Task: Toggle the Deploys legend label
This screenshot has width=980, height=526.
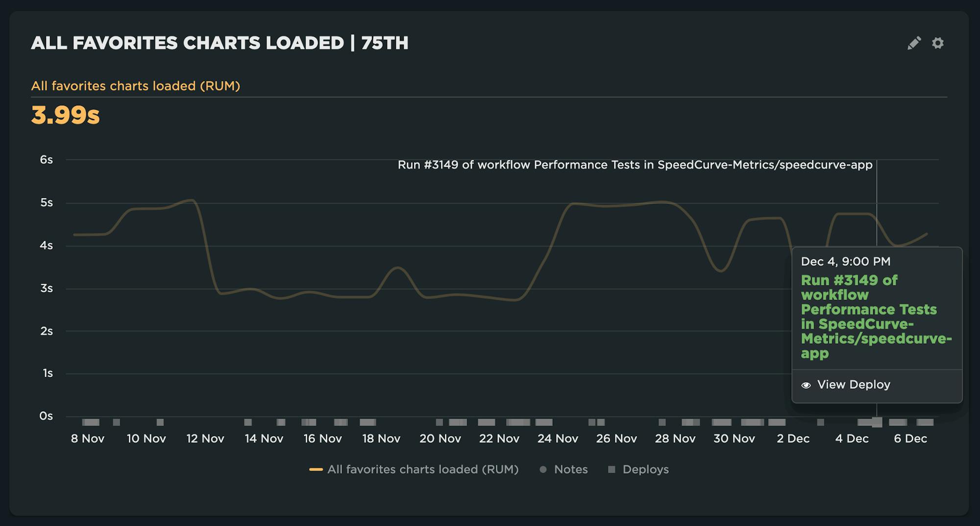Action: pyautogui.click(x=645, y=470)
